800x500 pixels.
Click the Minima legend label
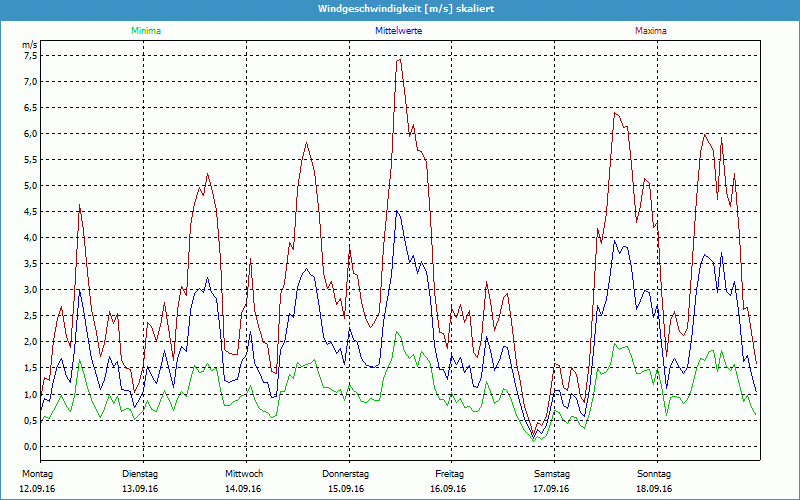pyautogui.click(x=146, y=31)
